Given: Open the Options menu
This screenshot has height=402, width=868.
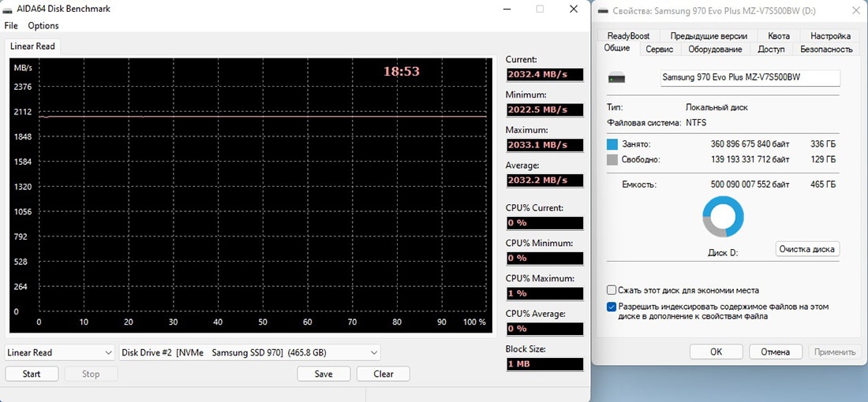Looking at the screenshot, I should [x=43, y=26].
